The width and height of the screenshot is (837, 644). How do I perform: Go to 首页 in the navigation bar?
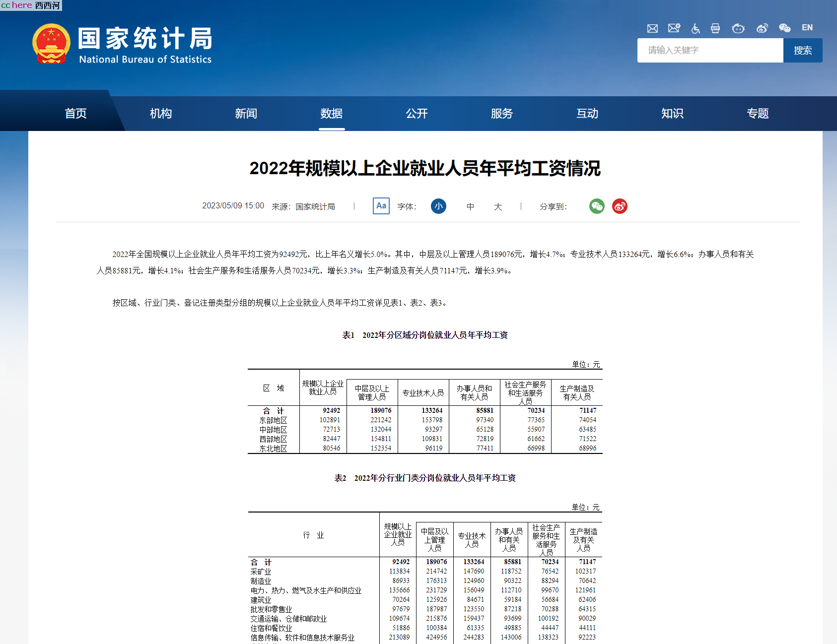(x=75, y=114)
